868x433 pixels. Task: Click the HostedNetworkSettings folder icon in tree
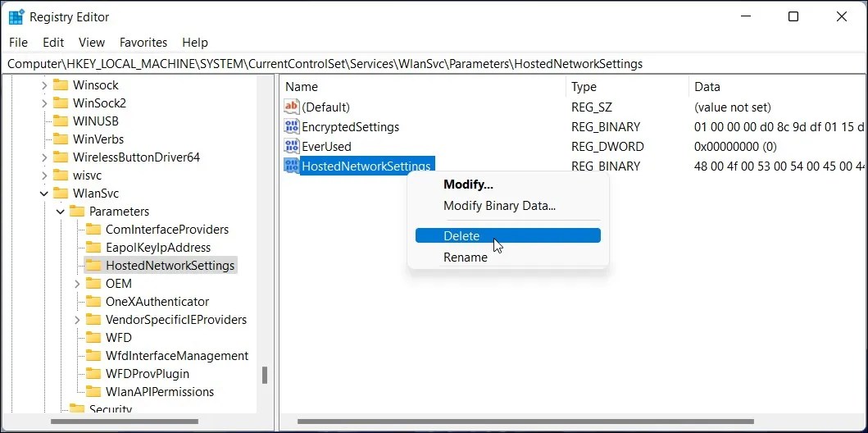point(93,266)
